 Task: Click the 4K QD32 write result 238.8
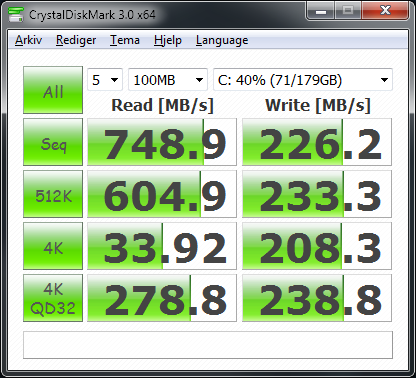click(x=317, y=298)
